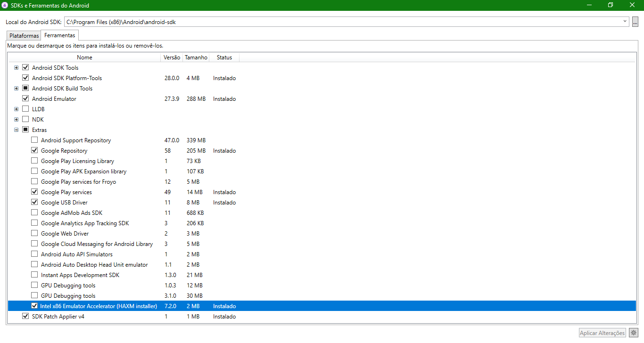This screenshot has width=644, height=343.
Task: Uncheck Intel x86 Emulator Accelerator checkbox
Action: [34, 306]
